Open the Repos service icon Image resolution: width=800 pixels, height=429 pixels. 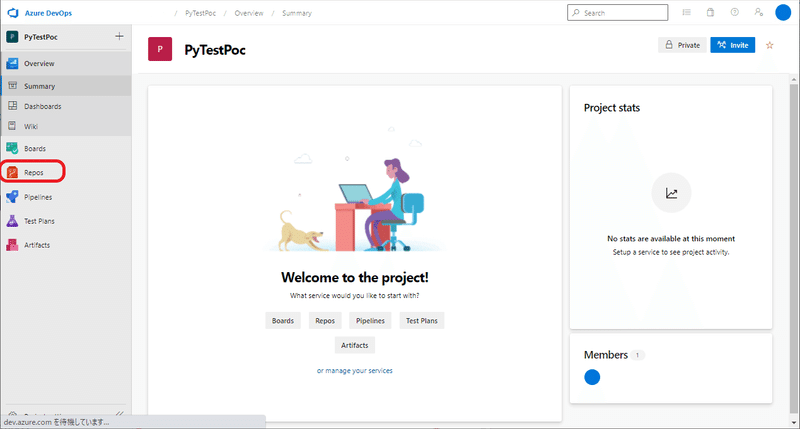[12, 172]
